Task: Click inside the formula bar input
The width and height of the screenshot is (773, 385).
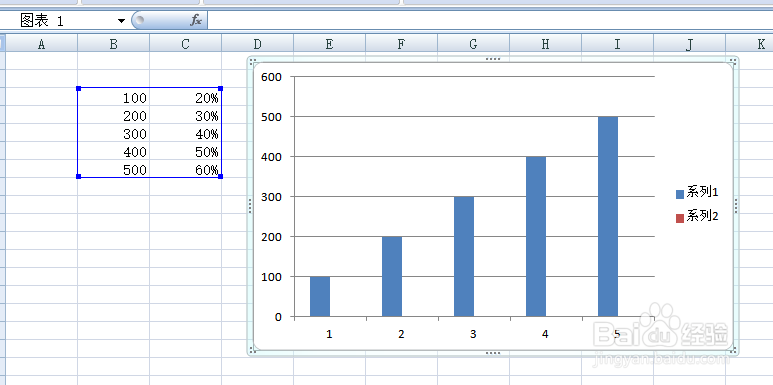Action: coord(490,20)
